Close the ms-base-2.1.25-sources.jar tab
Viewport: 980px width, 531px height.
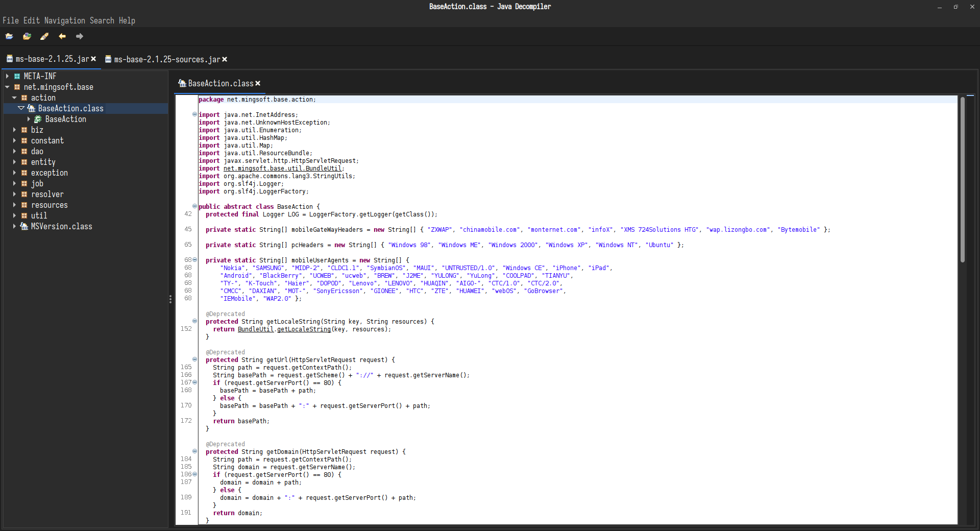225,59
